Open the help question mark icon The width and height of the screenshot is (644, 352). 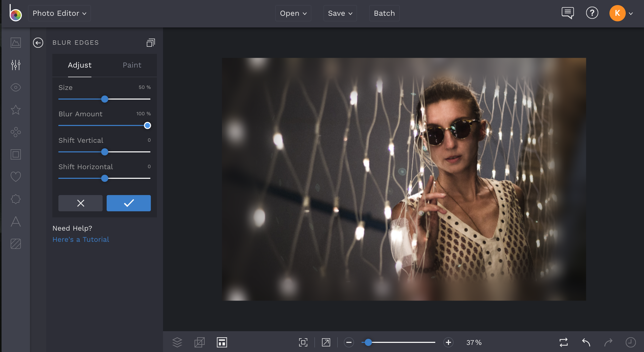pyautogui.click(x=592, y=13)
